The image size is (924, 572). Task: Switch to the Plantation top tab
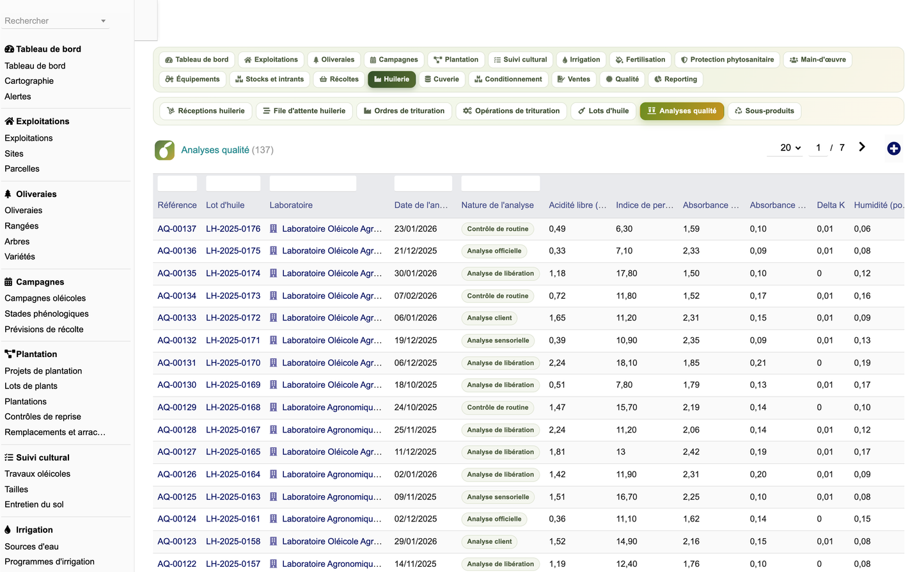pyautogui.click(x=456, y=60)
